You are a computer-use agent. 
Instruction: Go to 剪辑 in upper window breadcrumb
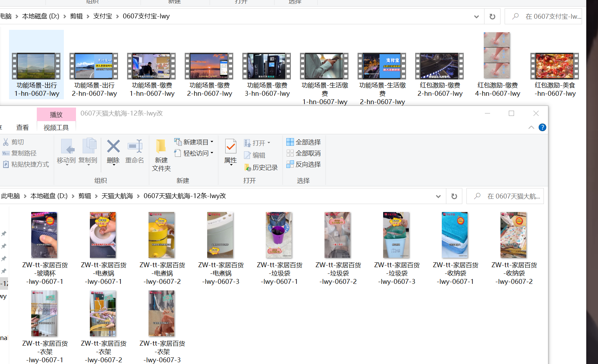pos(76,16)
